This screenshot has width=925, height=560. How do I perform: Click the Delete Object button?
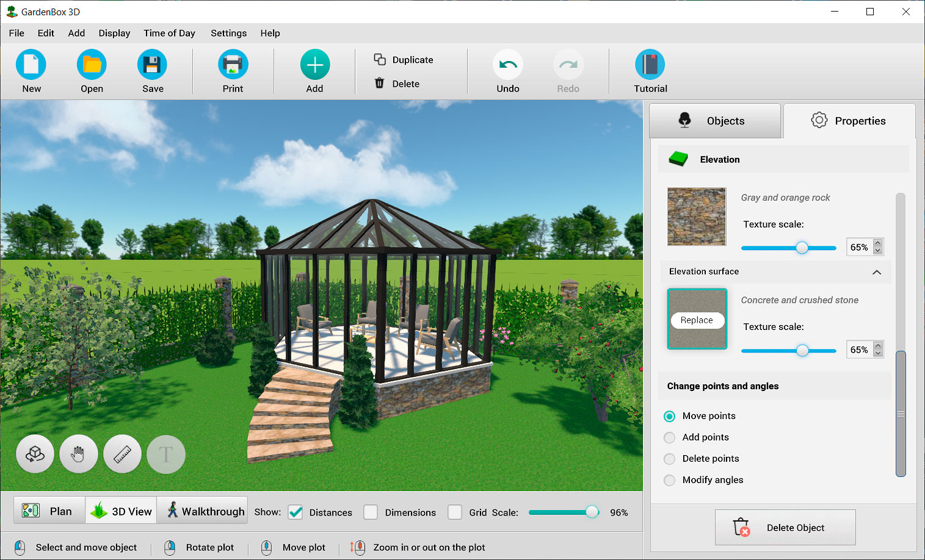point(785,528)
